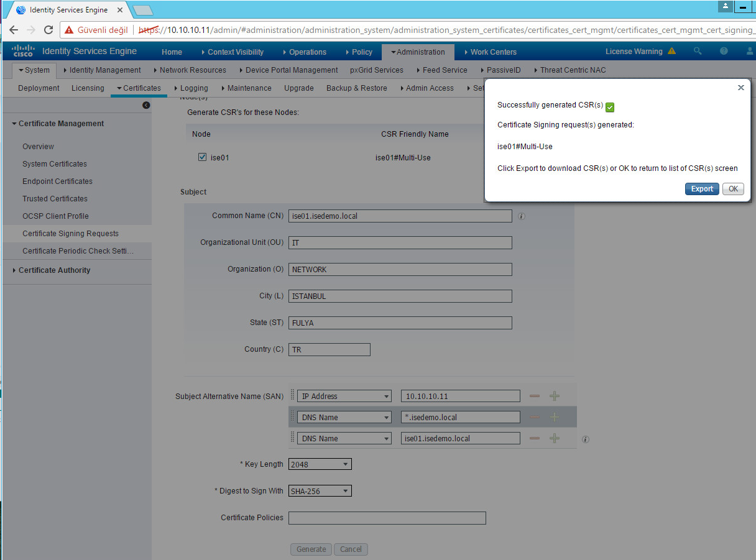Open the Context Visibility menu
This screenshot has width=756, height=560.
click(x=232, y=52)
